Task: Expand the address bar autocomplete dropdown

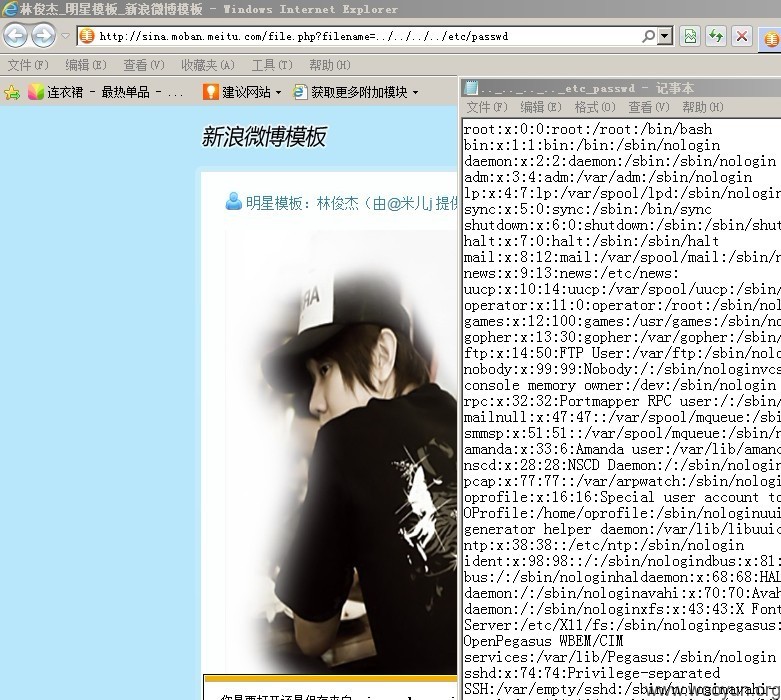Action: pos(664,36)
